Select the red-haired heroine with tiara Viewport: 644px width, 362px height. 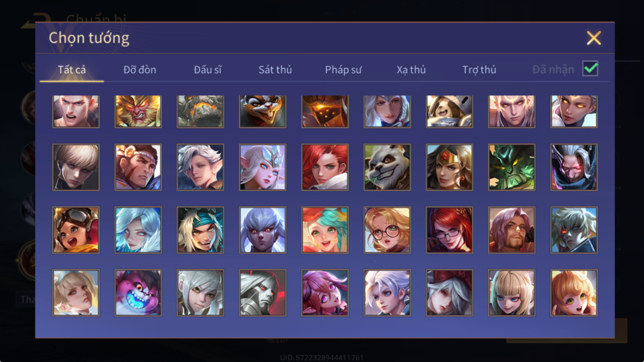click(450, 167)
